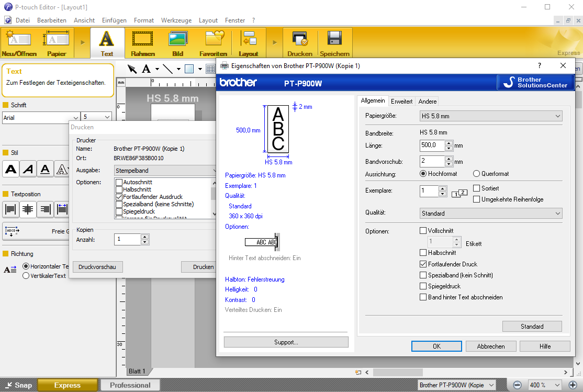583x392 pixels.
Task: Click the Standard reset button
Action: click(x=532, y=326)
